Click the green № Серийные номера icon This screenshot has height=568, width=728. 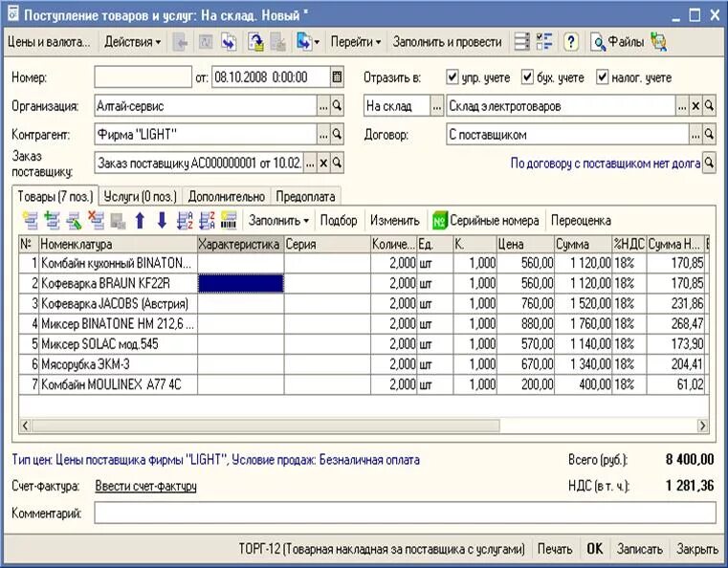(x=439, y=221)
